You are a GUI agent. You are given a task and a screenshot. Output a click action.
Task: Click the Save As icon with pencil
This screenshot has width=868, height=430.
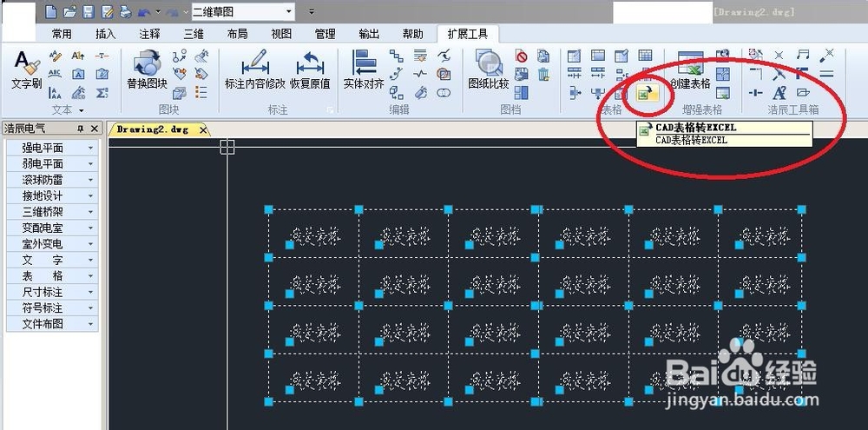coord(108,11)
